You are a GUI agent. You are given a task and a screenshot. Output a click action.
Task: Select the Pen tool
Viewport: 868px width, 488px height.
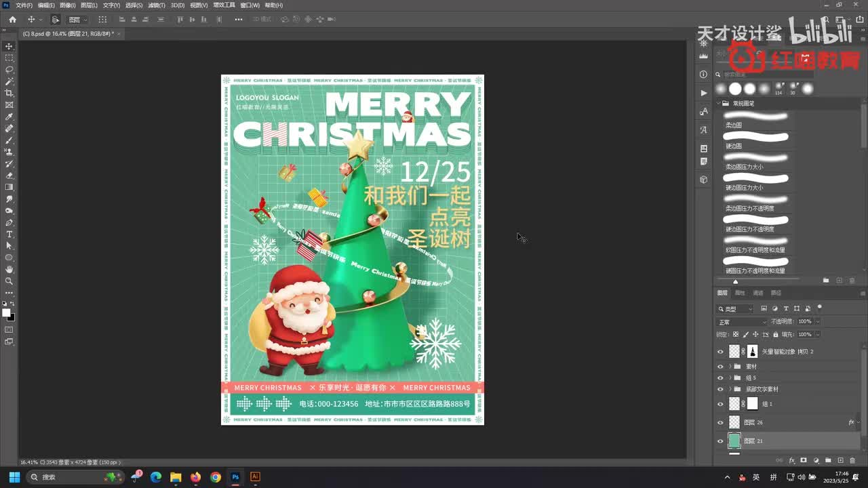click(x=9, y=222)
